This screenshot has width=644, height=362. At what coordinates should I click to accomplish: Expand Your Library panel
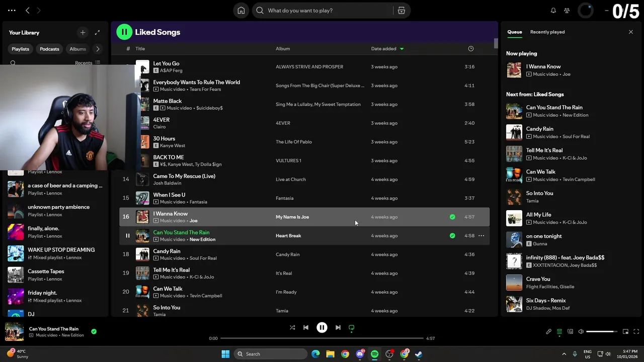point(98,33)
